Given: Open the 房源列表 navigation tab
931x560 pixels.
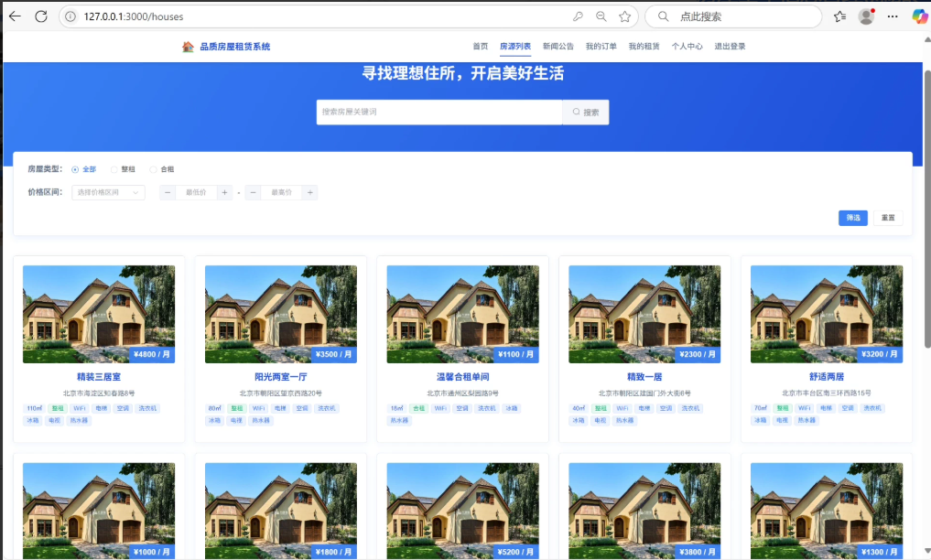Looking at the screenshot, I should [515, 47].
